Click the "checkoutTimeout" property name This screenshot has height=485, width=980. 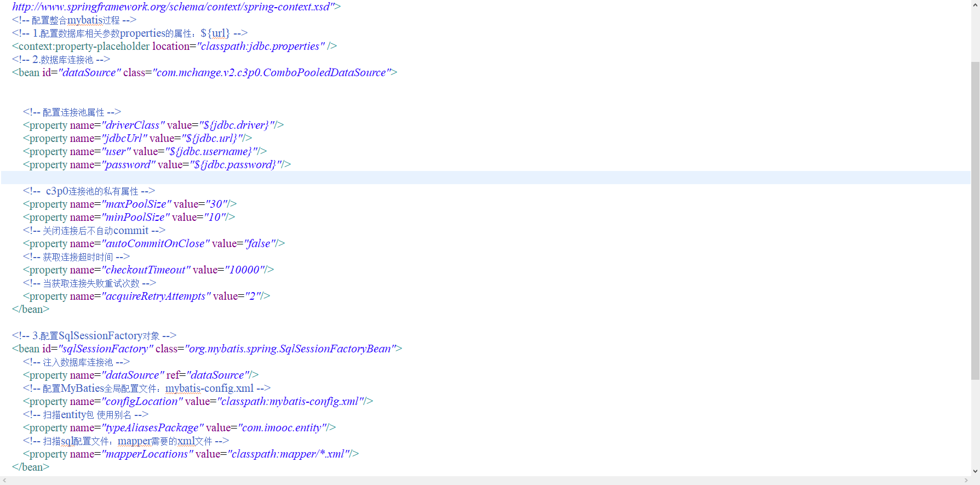[x=146, y=270]
